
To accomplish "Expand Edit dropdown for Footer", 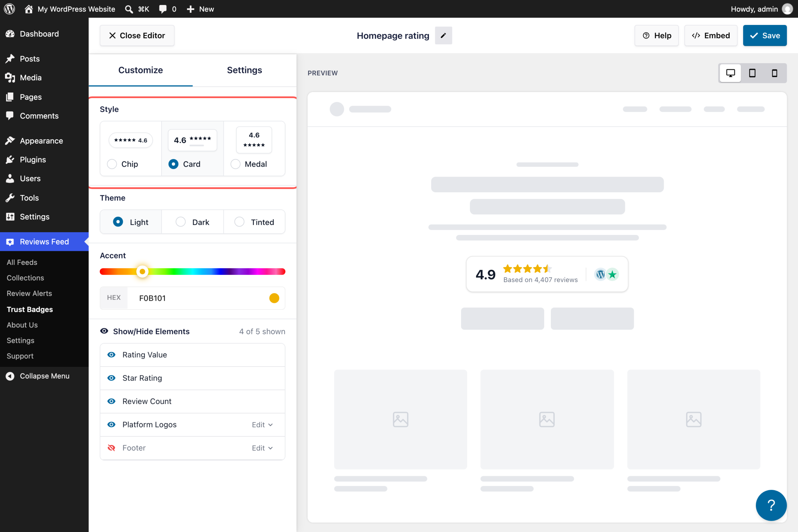I will point(262,448).
